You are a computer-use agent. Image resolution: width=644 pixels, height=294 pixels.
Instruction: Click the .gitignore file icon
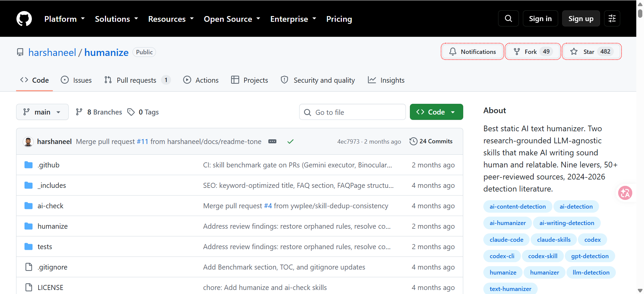pyautogui.click(x=29, y=267)
